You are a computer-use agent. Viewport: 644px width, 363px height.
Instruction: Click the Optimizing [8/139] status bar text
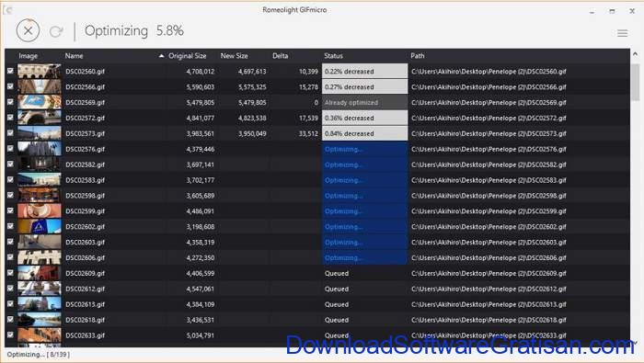coord(39,355)
